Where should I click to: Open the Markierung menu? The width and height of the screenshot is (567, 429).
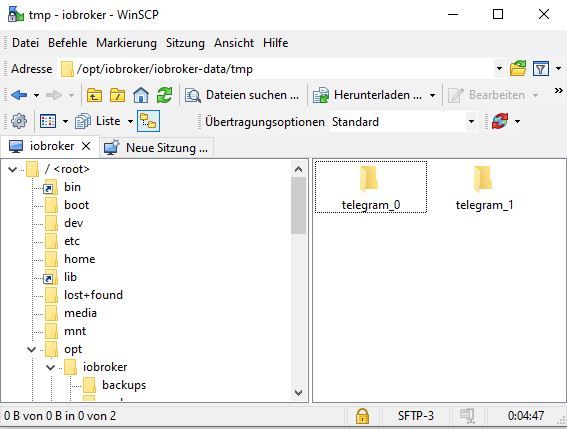coord(127,43)
